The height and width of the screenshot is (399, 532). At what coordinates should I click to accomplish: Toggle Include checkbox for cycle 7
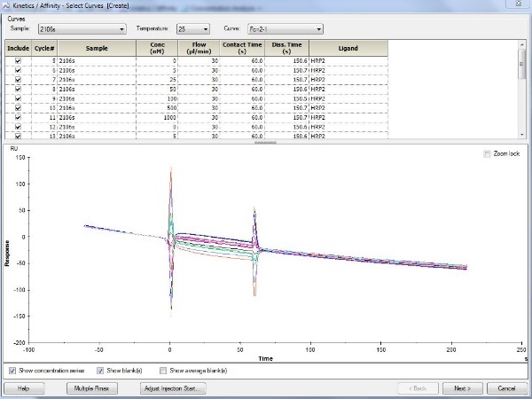pyautogui.click(x=18, y=80)
